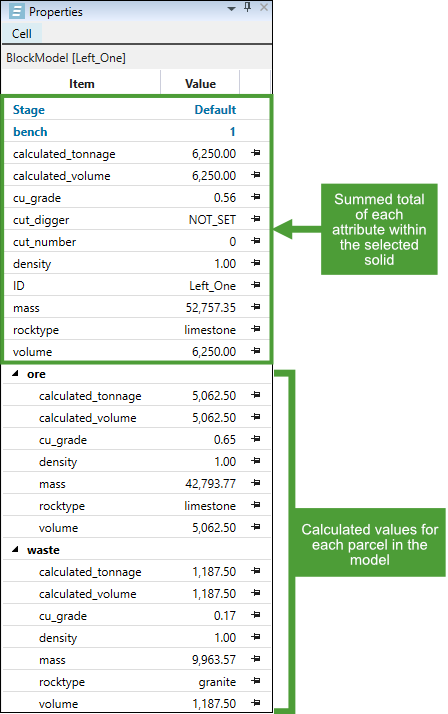Select the cut_number value field
The image size is (448, 714).
click(200, 241)
